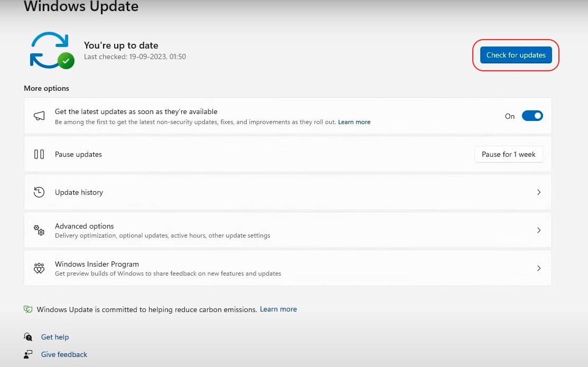This screenshot has height=367, width=588.
Task: Select the Advanced options title text
Action: pyautogui.click(x=85, y=226)
